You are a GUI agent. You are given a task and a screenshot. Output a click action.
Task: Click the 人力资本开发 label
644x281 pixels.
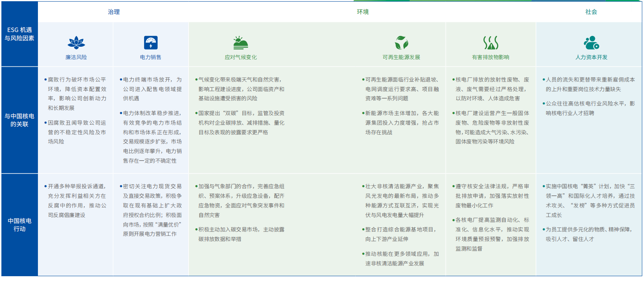591,57
